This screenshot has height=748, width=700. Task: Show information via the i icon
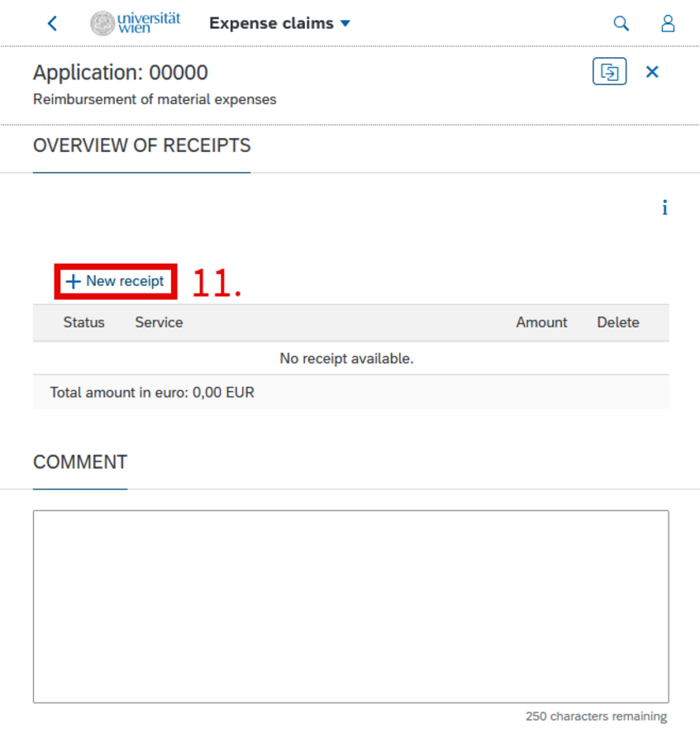click(x=664, y=207)
